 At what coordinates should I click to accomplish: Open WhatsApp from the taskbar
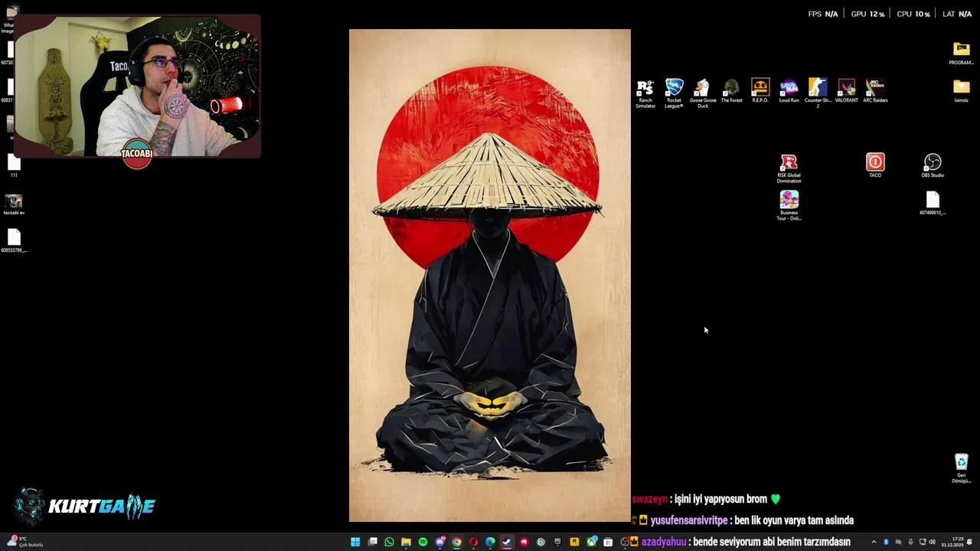point(389,542)
